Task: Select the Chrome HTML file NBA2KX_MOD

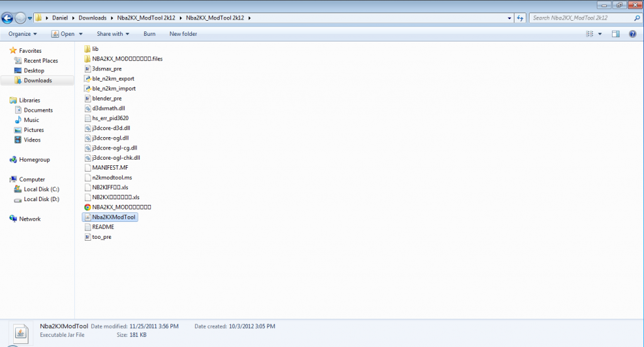Action: [x=121, y=207]
